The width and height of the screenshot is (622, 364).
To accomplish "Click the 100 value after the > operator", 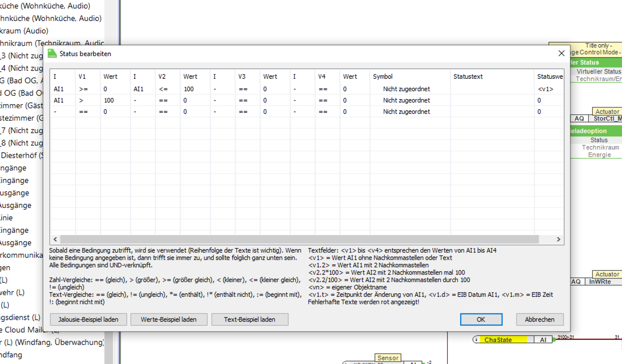I will pos(109,100).
